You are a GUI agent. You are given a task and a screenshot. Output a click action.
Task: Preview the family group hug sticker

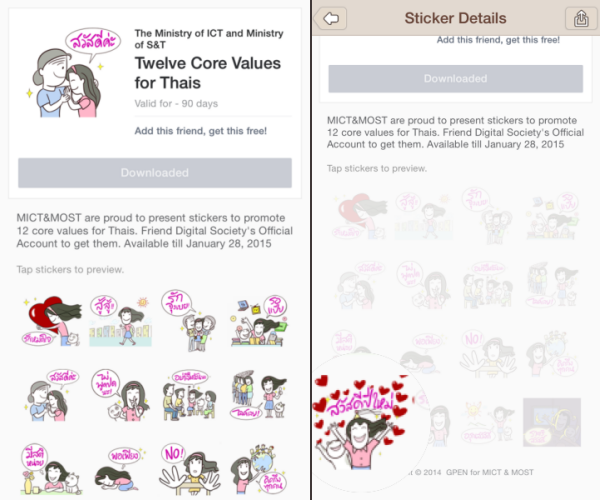[190, 321]
